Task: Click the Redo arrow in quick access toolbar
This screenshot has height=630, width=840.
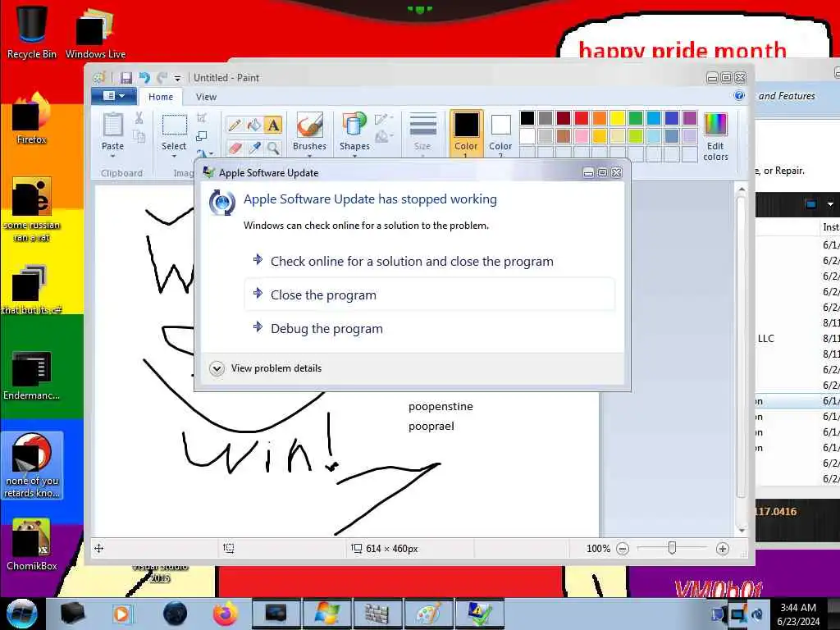Action: (x=162, y=78)
